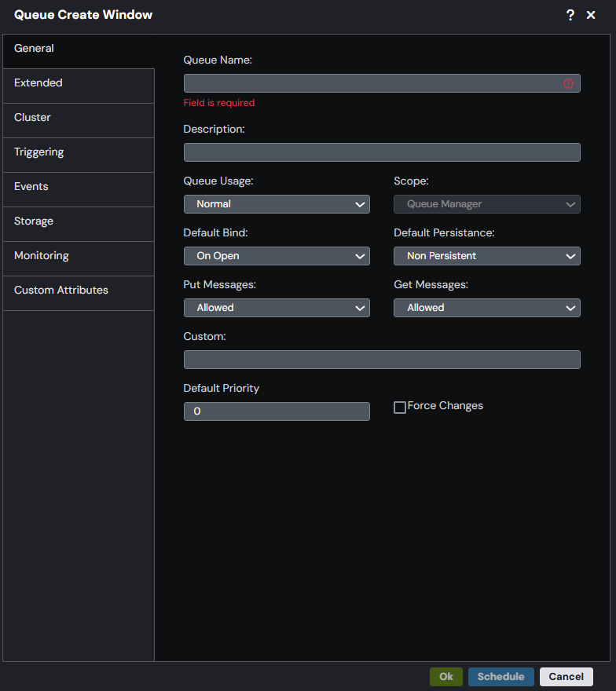Expand the Get Messages dropdown

(x=487, y=308)
